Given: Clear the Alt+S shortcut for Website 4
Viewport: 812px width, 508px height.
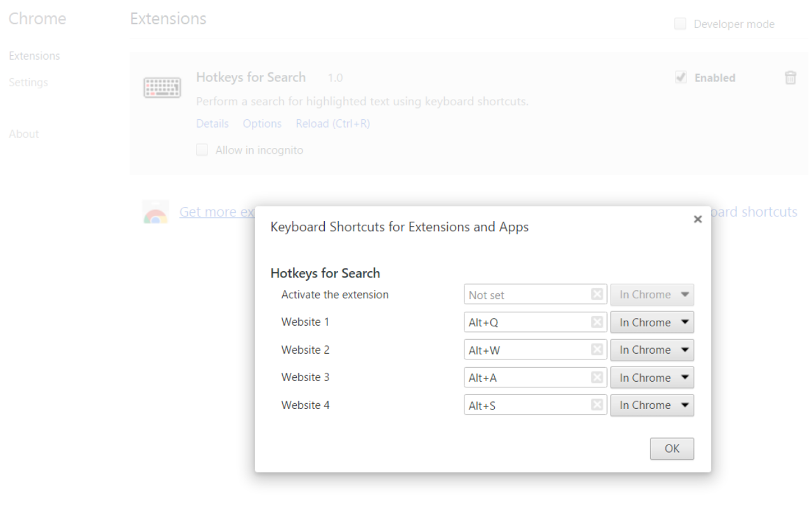Looking at the screenshot, I should [597, 404].
